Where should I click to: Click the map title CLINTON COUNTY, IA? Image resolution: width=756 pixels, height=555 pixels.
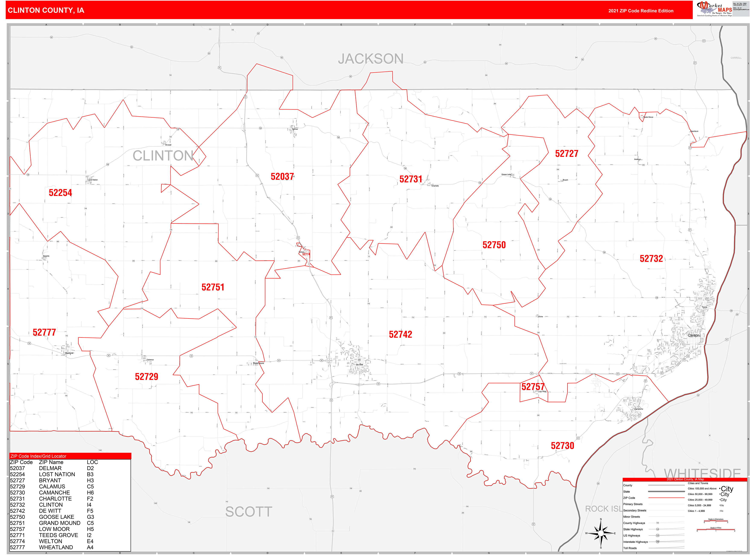[x=46, y=10]
